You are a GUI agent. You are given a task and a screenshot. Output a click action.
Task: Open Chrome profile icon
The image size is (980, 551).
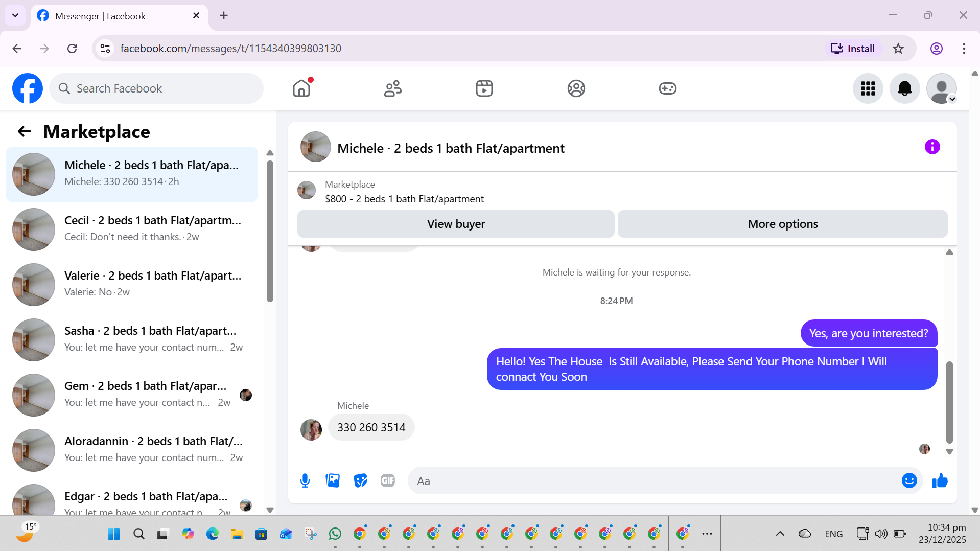coord(936,49)
